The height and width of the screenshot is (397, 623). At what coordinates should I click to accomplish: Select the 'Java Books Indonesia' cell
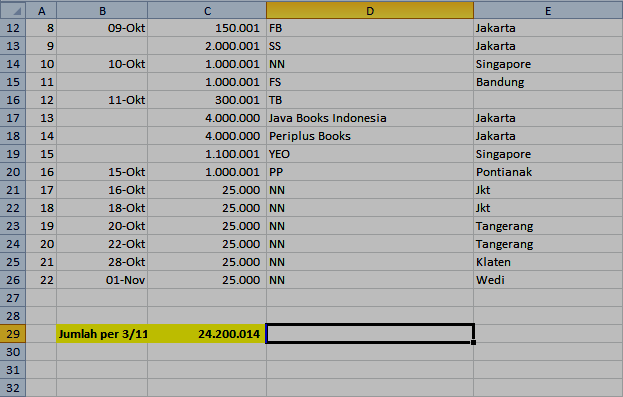(x=370, y=118)
